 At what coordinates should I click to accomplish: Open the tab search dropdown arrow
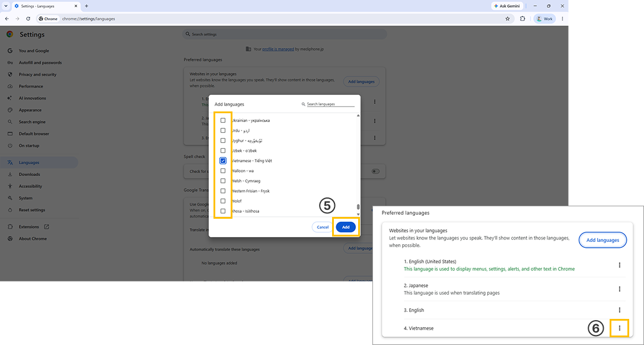tap(5, 6)
